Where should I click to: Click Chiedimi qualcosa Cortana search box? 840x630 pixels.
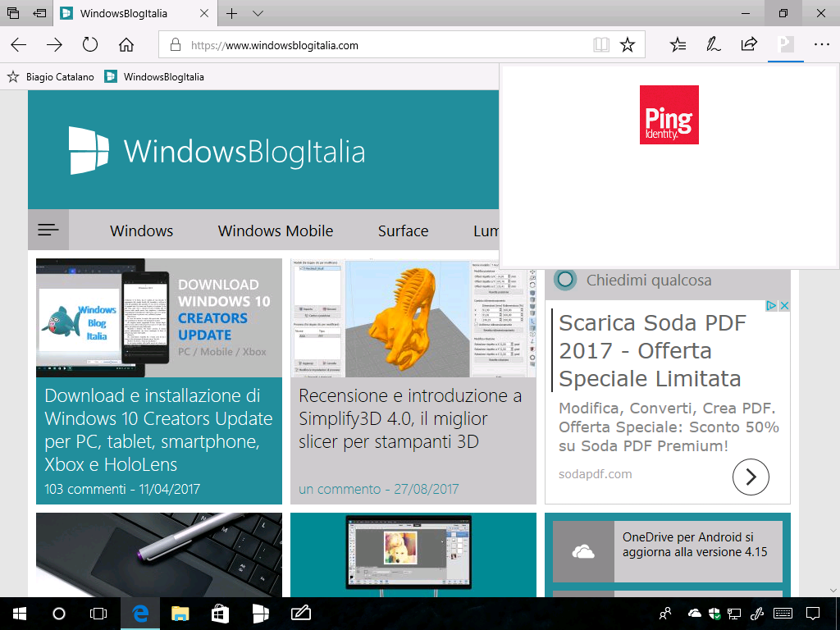tap(668, 280)
